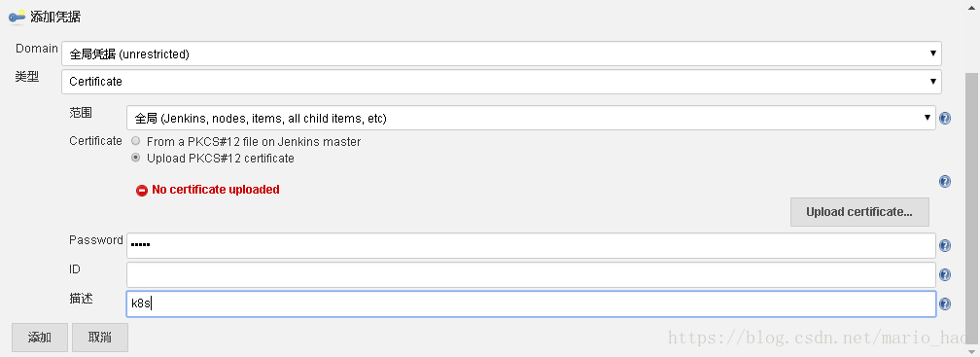980x357 pixels.
Task: Open help icon next to 描述 field
Action: [945, 303]
